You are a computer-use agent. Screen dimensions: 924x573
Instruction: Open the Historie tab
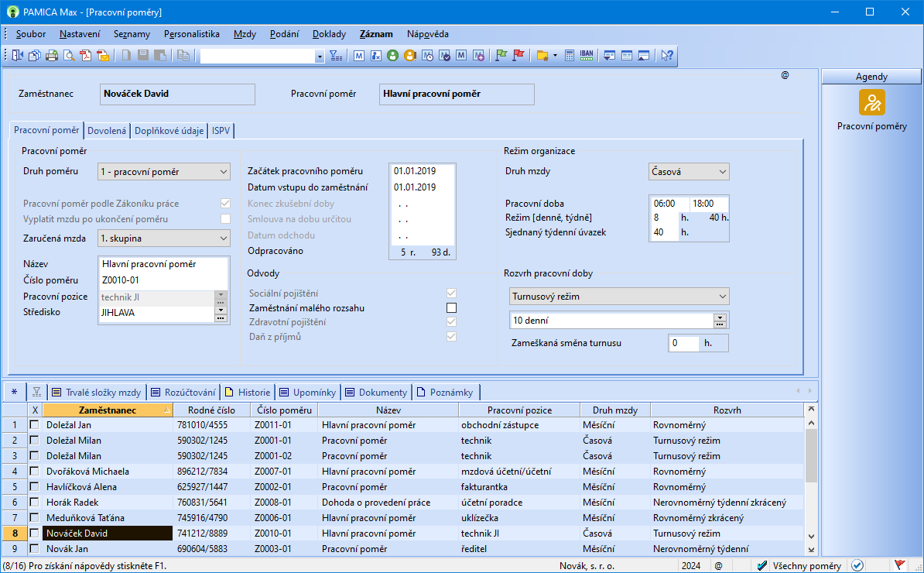(x=248, y=392)
